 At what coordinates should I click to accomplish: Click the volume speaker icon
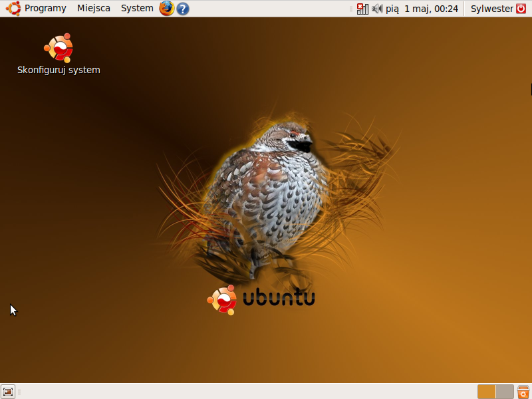pyautogui.click(x=377, y=9)
